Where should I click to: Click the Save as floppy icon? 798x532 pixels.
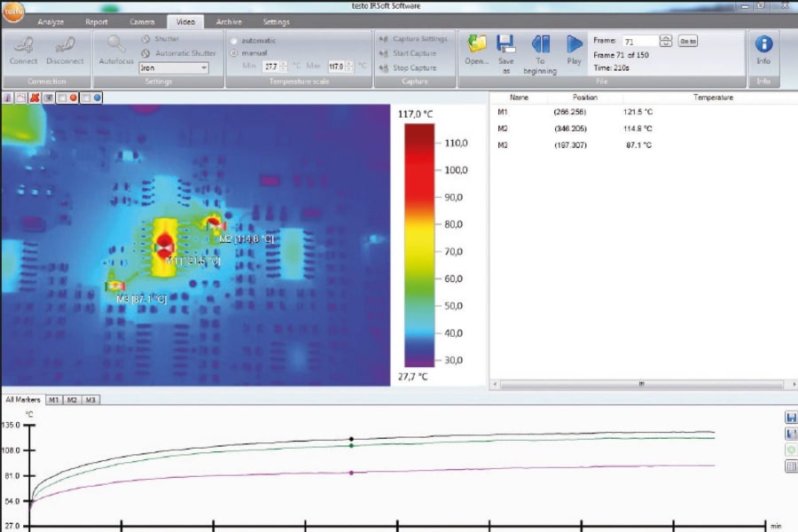[x=506, y=44]
